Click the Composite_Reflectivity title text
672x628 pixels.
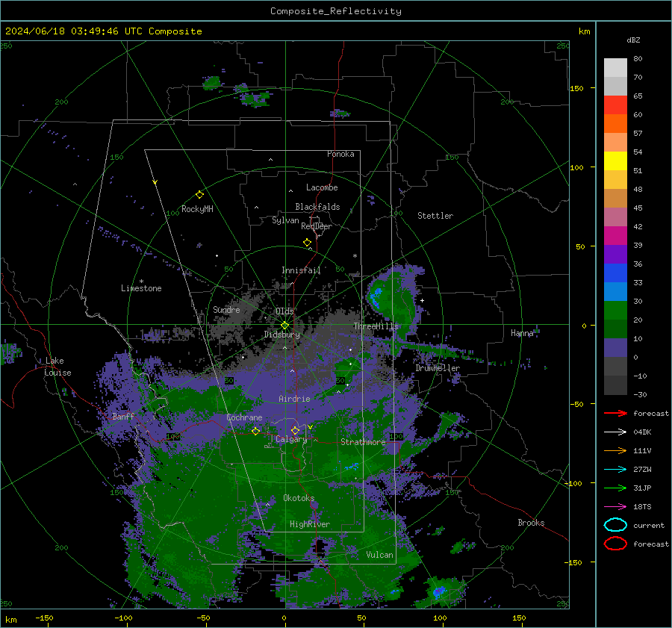pyautogui.click(x=336, y=11)
